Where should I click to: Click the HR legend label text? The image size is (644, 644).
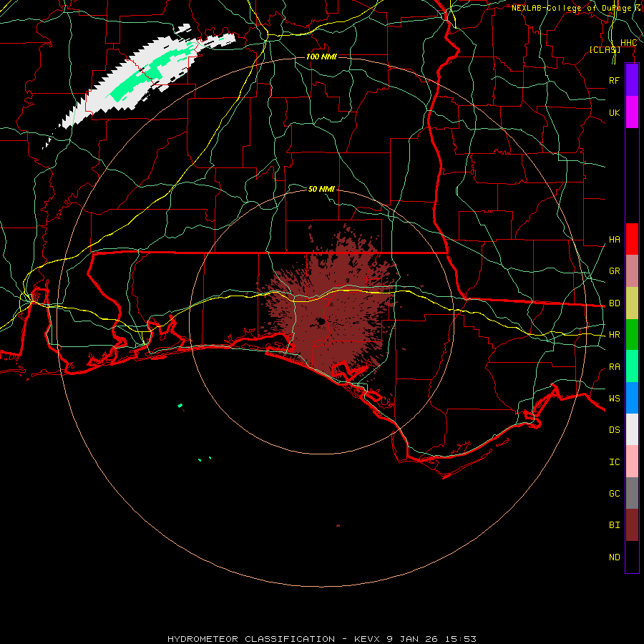coord(614,335)
